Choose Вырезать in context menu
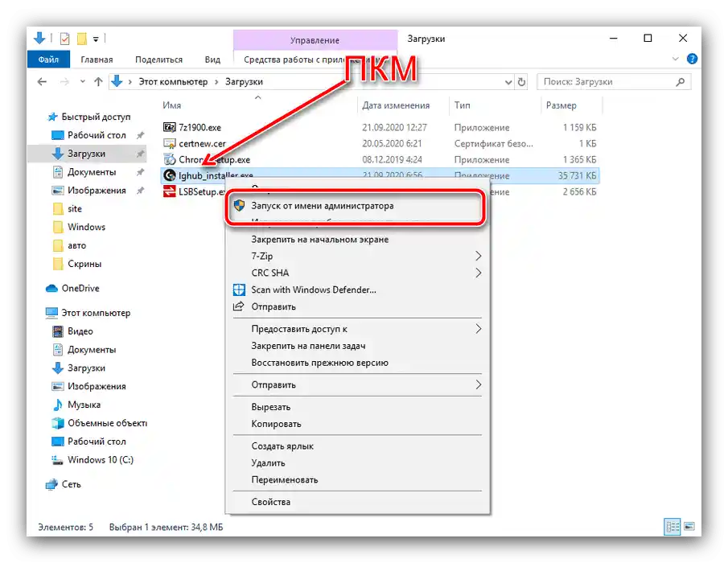Viewport: 728px width, 563px height. 356,407
